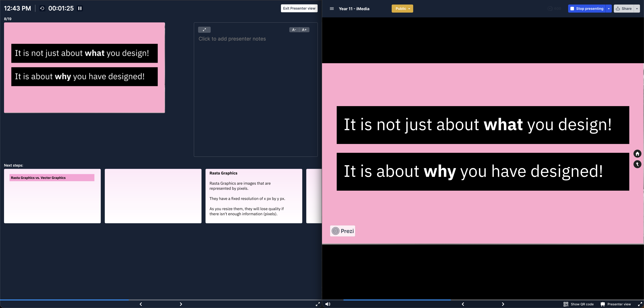Click to add presenter notes field
Image resolution: width=644 pixels, height=308 pixels.
click(x=232, y=39)
